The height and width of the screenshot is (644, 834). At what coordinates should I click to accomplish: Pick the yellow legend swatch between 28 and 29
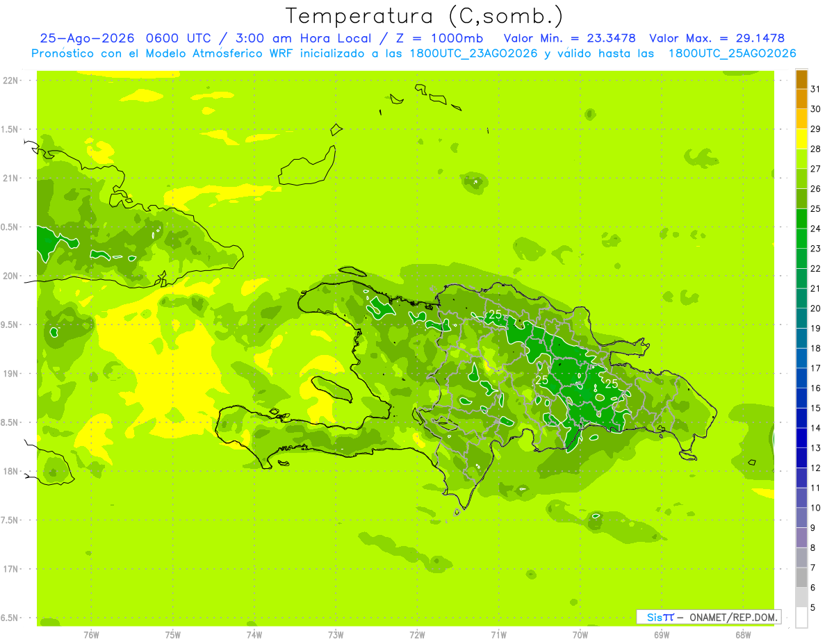coord(802,140)
